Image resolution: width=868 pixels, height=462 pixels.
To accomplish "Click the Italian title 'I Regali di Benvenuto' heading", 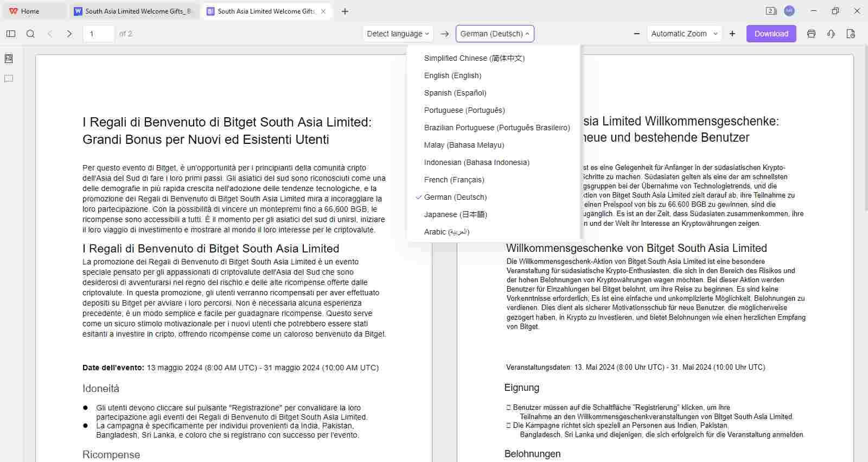I will [227, 131].
